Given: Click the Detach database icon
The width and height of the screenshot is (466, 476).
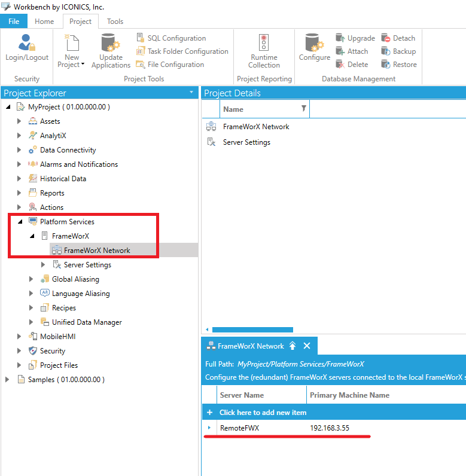Looking at the screenshot, I should pyautogui.click(x=386, y=38).
